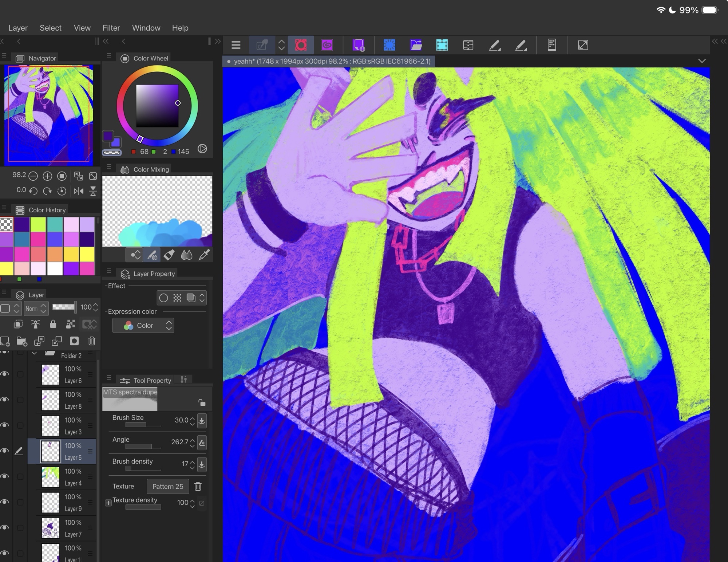Zoom in using the Navigator plus icon
The image size is (728, 562).
pyautogui.click(x=47, y=176)
